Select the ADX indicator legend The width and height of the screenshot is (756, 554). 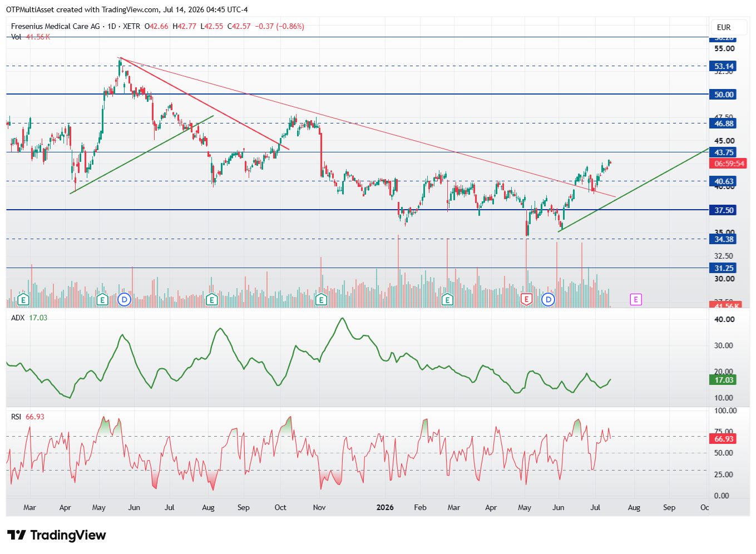point(18,318)
